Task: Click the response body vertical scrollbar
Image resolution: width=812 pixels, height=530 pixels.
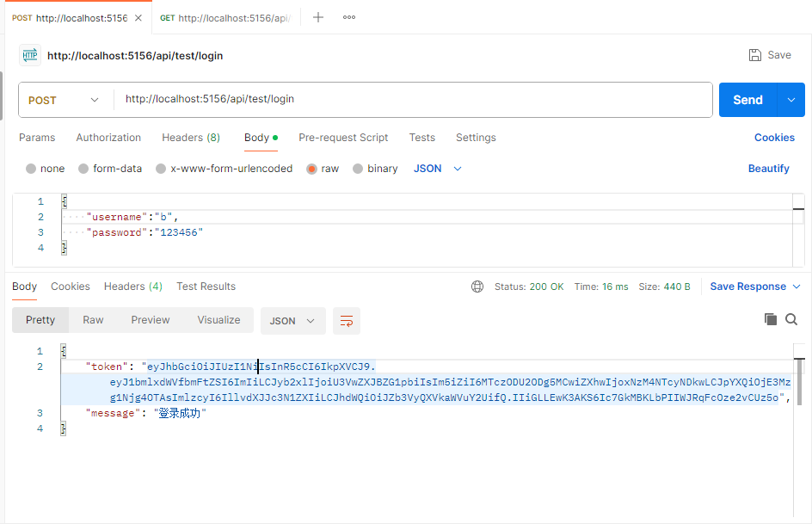Action: [x=800, y=382]
